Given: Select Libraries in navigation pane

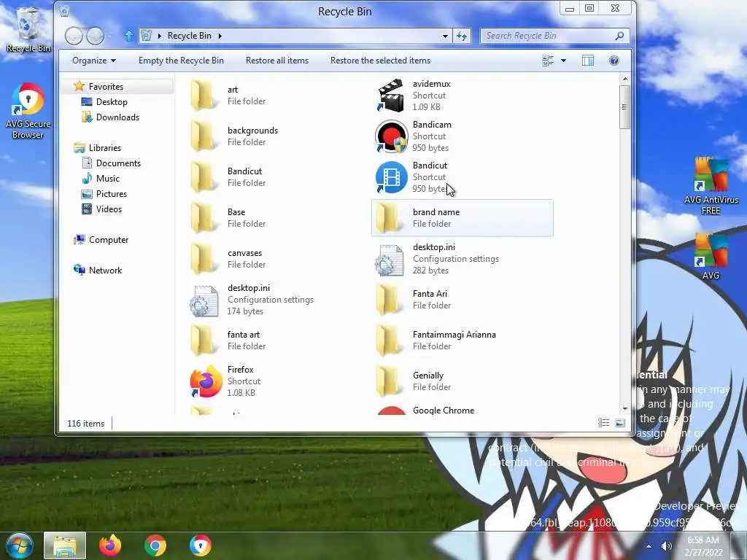Looking at the screenshot, I should (104, 147).
